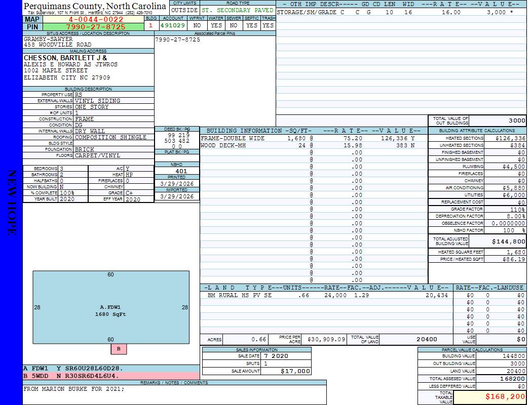Click the WATER utility YES value
This screenshot has width=532, height=405.
click(x=216, y=25)
